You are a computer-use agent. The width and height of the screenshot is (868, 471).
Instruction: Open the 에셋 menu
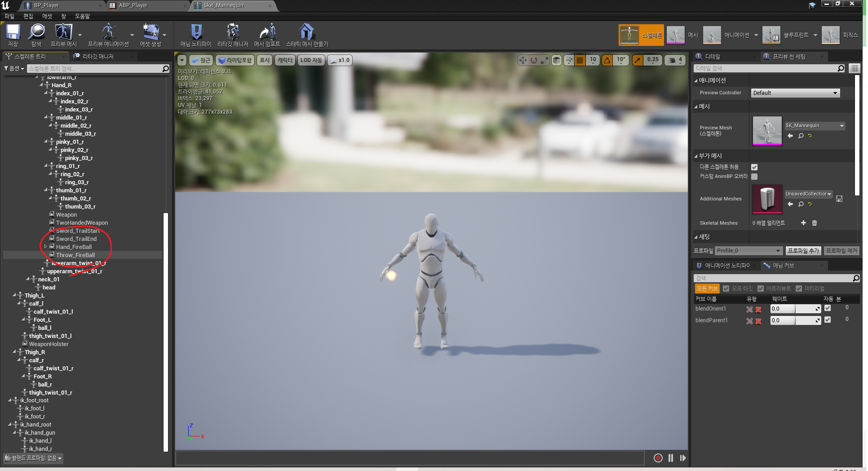tap(47, 16)
